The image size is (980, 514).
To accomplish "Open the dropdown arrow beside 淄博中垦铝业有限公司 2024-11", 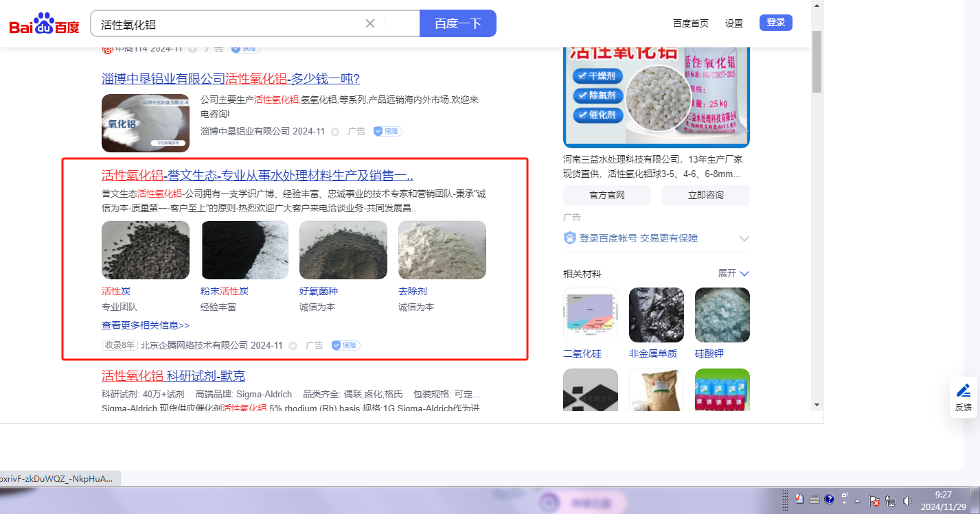I will pyautogui.click(x=335, y=132).
